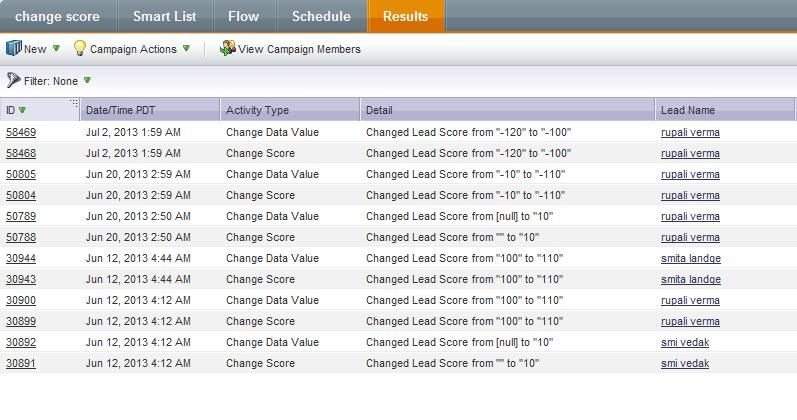Go to the Schedule tab
The height and width of the screenshot is (420, 797).
point(321,16)
